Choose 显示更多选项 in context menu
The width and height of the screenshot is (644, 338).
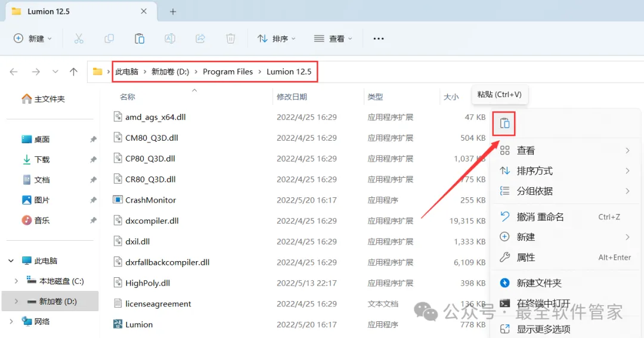pos(565,329)
